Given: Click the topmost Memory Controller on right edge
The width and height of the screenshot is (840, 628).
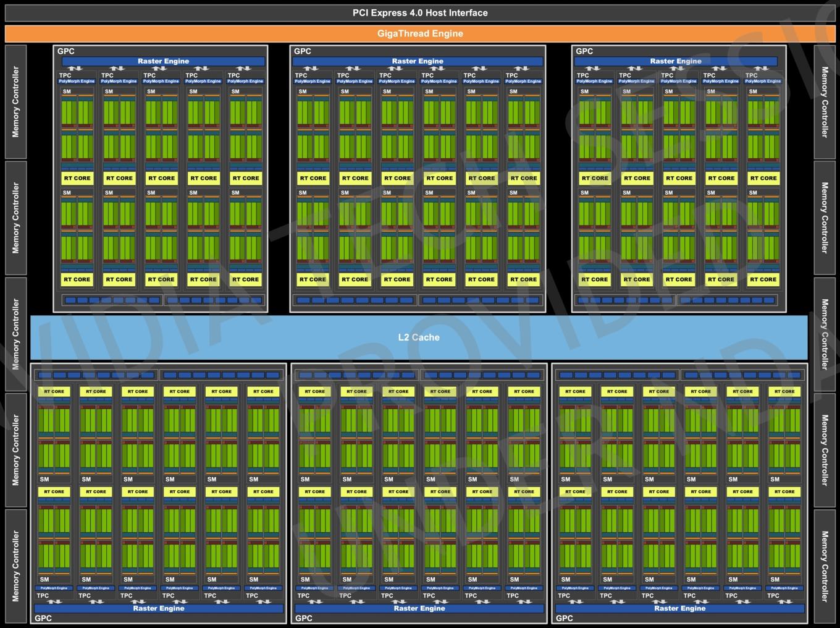Looking at the screenshot, I should tap(825, 101).
